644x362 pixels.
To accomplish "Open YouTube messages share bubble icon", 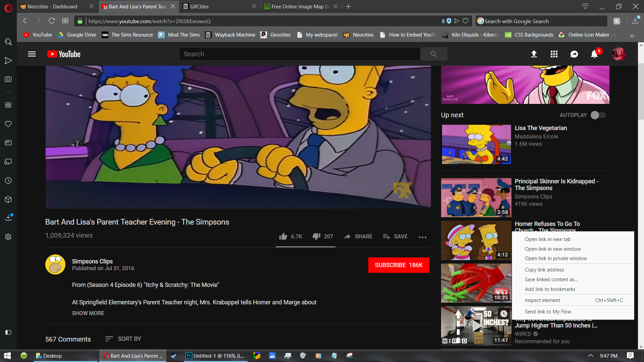I will [574, 54].
